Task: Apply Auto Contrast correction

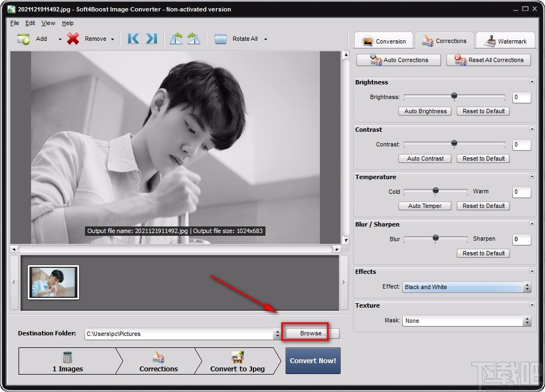Action: pyautogui.click(x=425, y=158)
